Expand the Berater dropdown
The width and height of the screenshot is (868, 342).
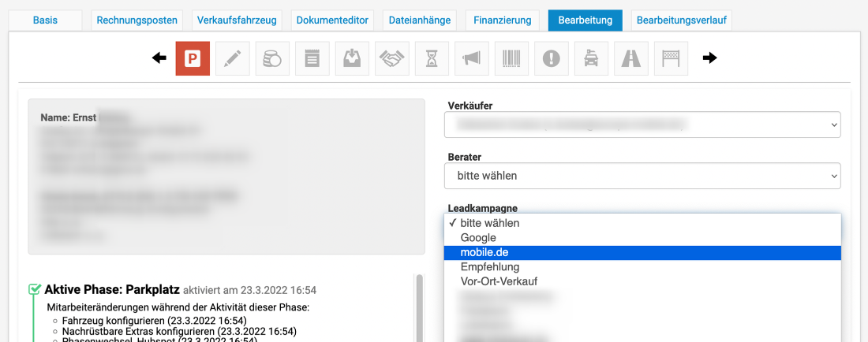[x=642, y=176]
